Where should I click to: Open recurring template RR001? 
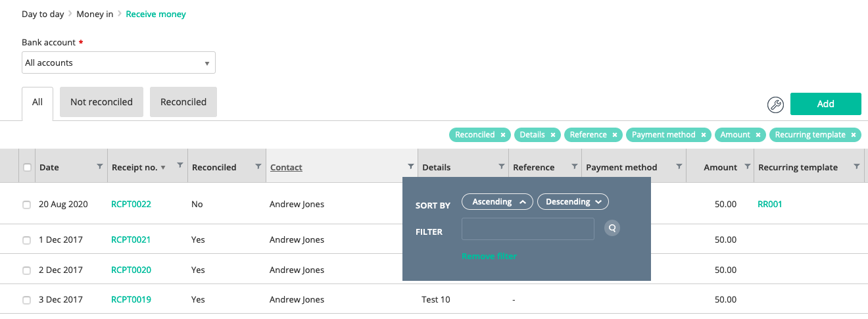pos(770,204)
